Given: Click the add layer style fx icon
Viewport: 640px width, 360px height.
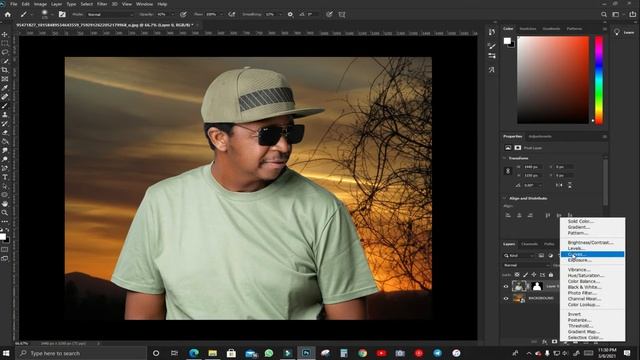Looking at the screenshot, I should pos(544,342).
